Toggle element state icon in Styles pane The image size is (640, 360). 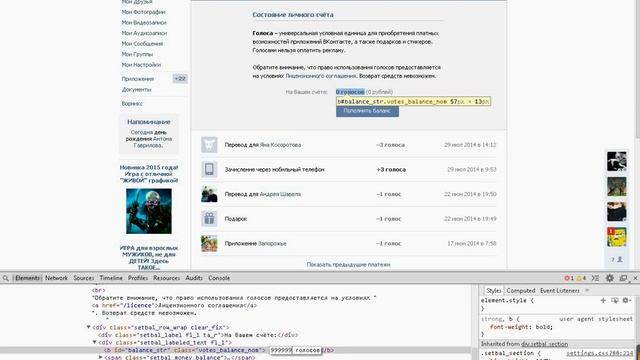click(614, 300)
